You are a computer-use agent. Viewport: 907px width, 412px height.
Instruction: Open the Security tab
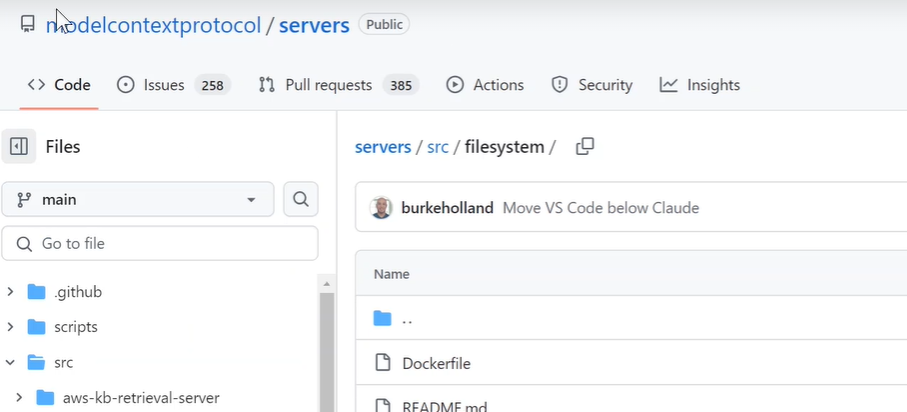(592, 85)
